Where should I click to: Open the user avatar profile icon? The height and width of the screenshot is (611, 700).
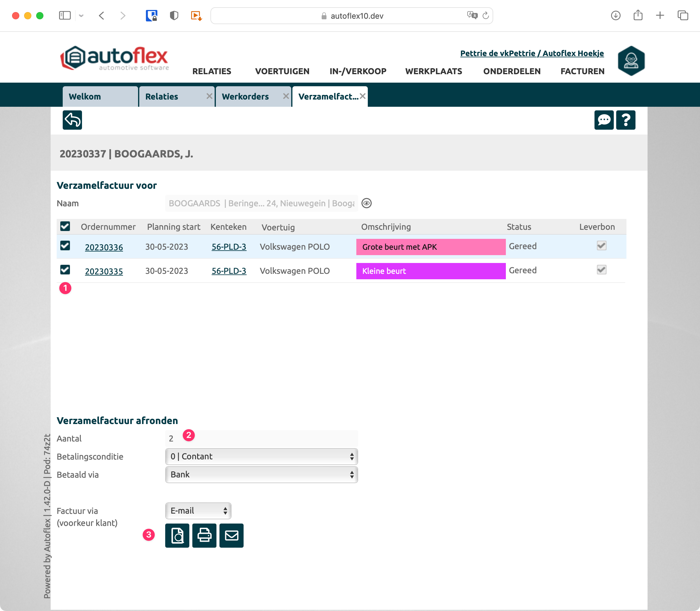(631, 61)
